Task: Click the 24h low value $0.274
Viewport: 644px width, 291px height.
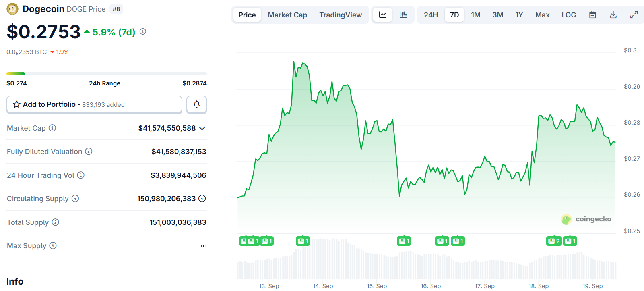Action: [x=17, y=83]
